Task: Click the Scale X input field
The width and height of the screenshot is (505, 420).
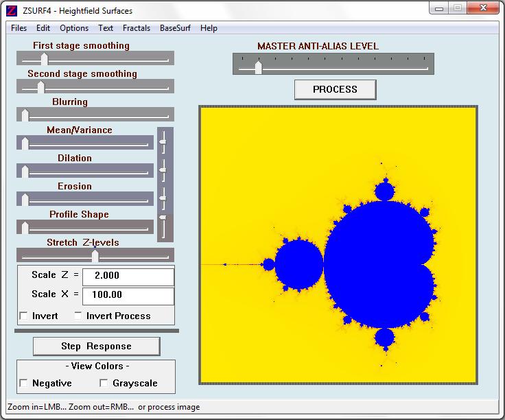Action: click(128, 296)
